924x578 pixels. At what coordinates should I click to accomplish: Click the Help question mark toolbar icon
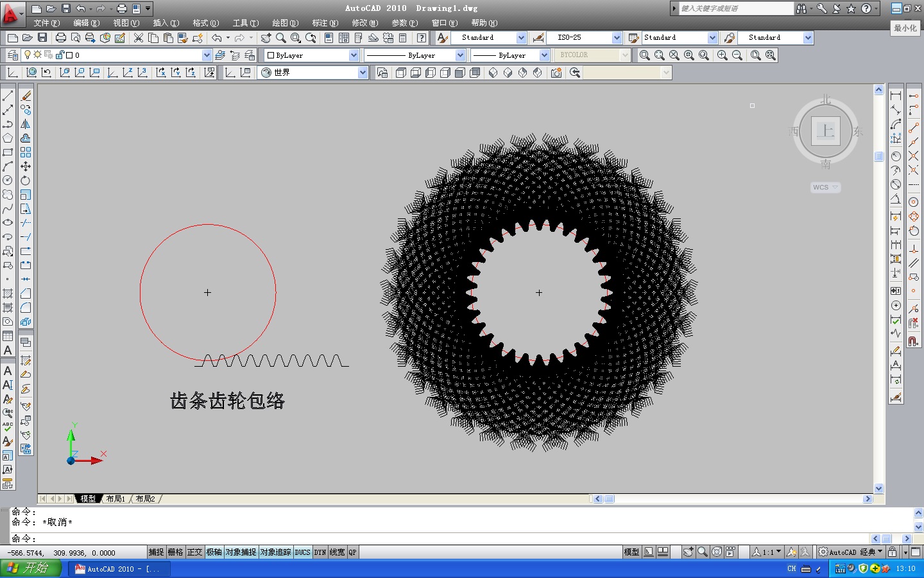pyautogui.click(x=422, y=38)
